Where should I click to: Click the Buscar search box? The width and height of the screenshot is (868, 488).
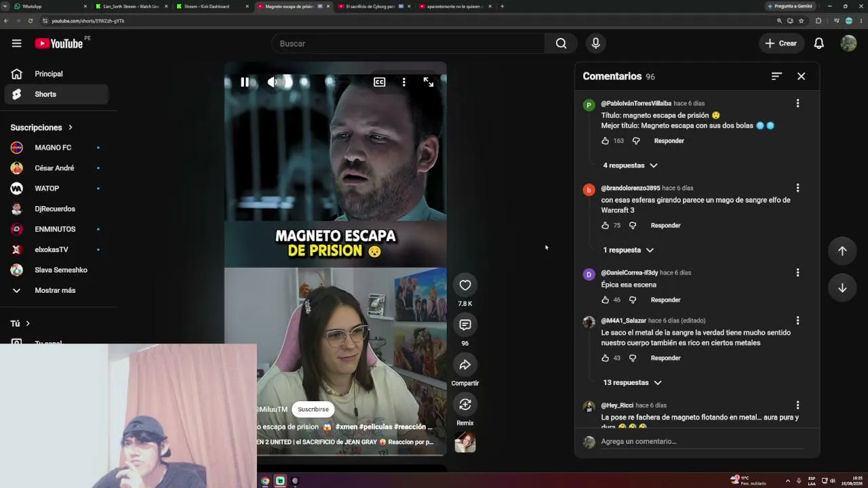[x=408, y=43]
